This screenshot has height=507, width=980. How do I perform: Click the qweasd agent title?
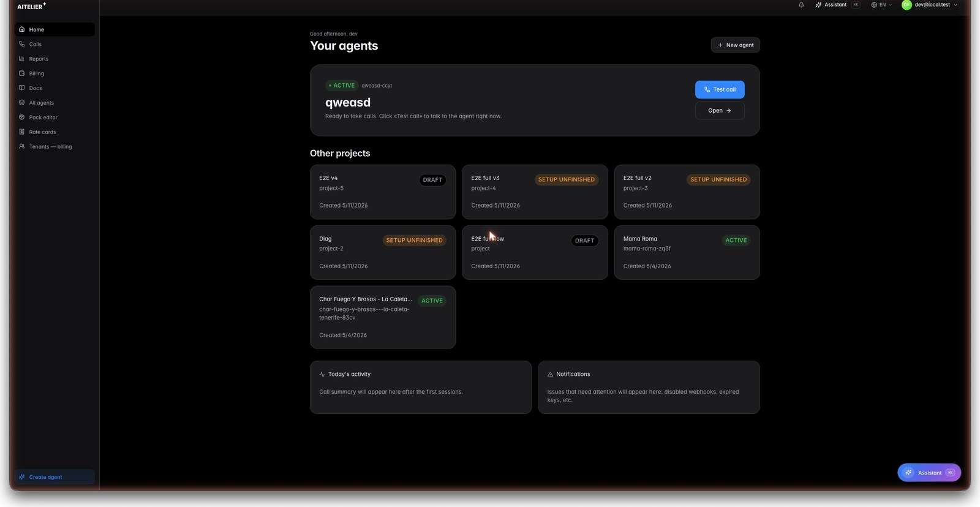[348, 102]
